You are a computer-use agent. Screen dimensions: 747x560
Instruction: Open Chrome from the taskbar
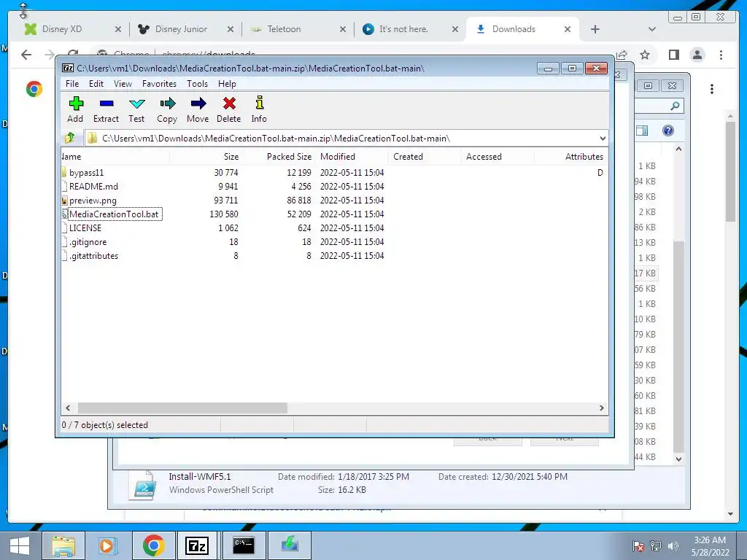pos(153,545)
